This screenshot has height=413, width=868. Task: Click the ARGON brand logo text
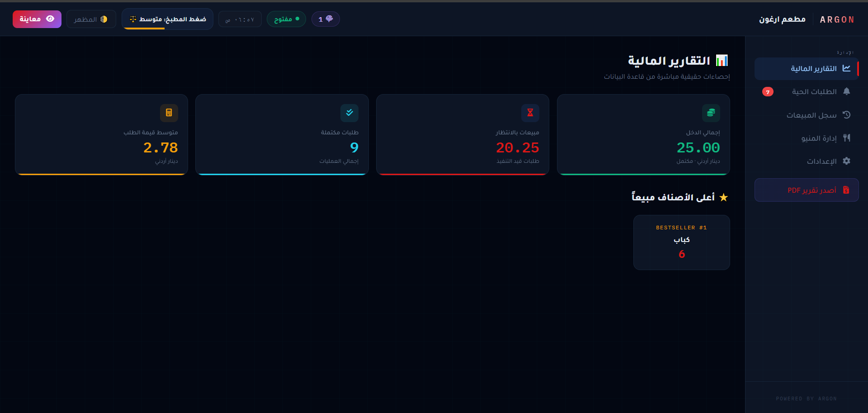point(837,19)
